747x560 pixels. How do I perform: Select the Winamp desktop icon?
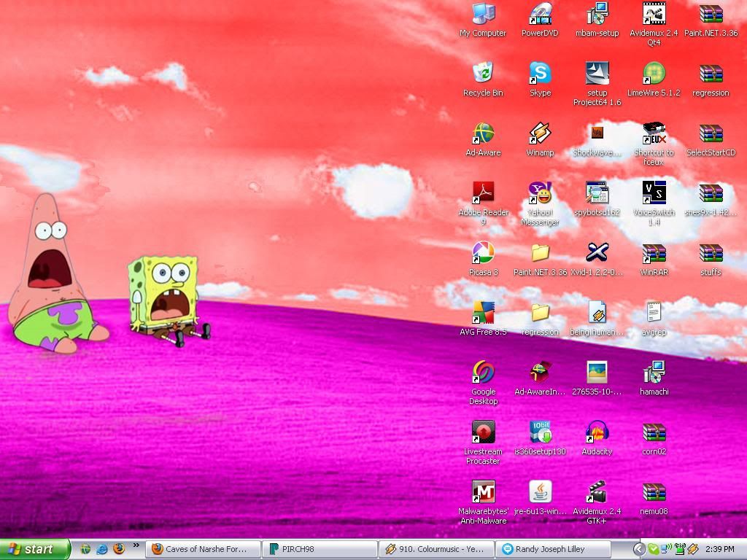click(540, 133)
